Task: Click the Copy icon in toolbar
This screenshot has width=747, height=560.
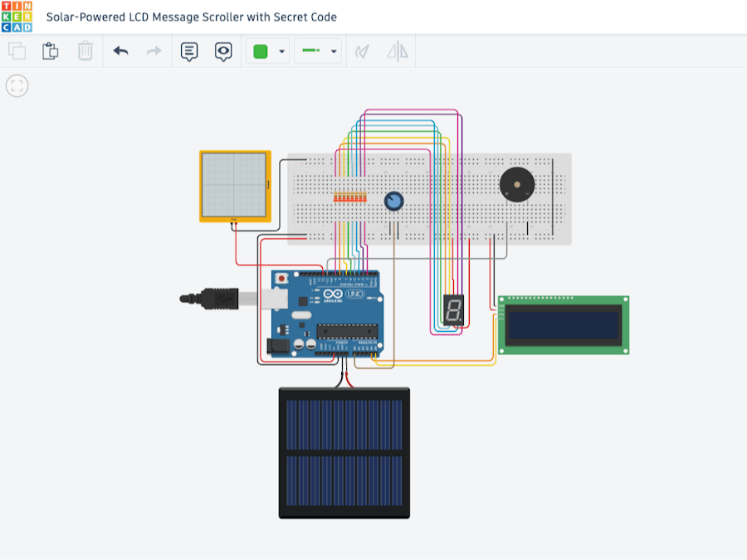Action: (17, 51)
